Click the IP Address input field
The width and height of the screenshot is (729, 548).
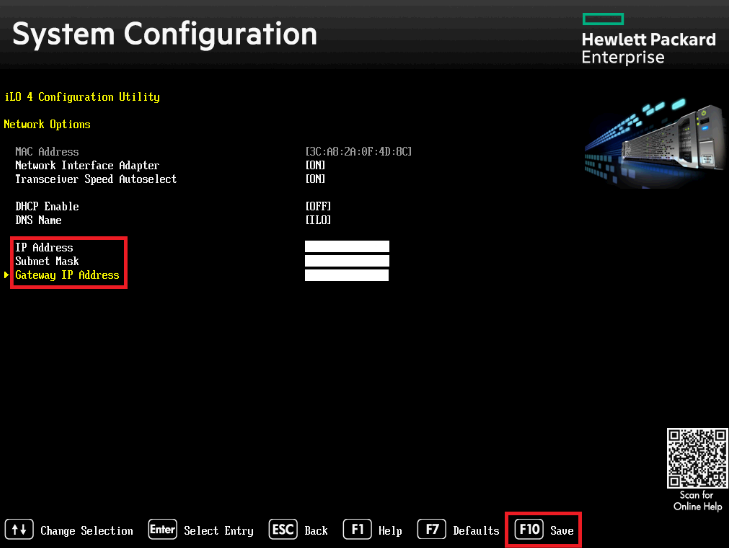point(347,246)
